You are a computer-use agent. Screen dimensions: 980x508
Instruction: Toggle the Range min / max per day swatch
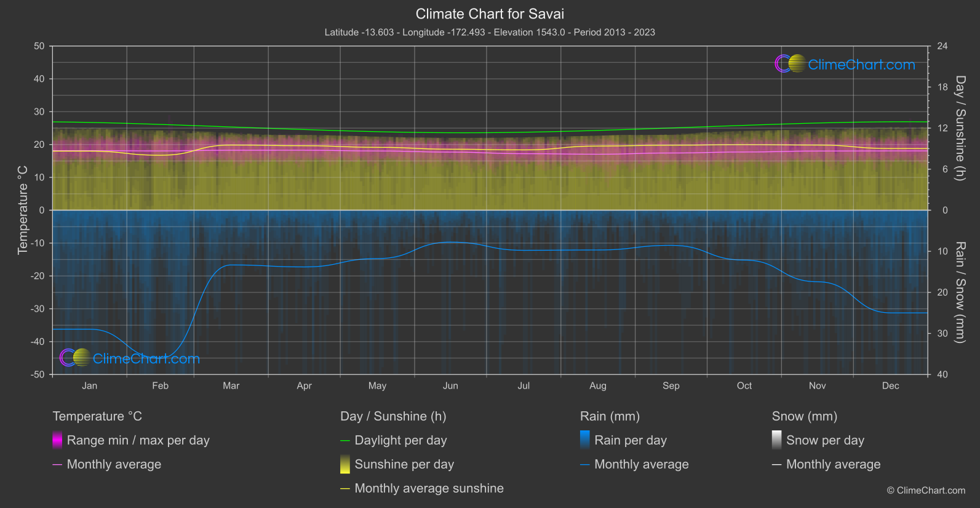tap(57, 440)
